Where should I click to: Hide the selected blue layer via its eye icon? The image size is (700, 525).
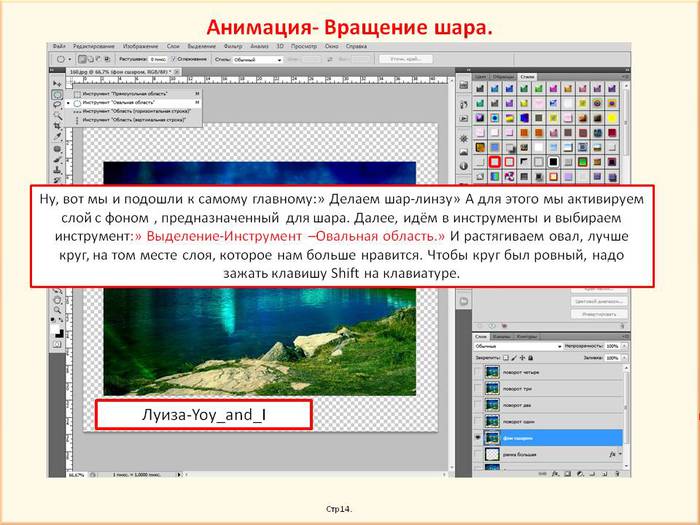(478, 438)
